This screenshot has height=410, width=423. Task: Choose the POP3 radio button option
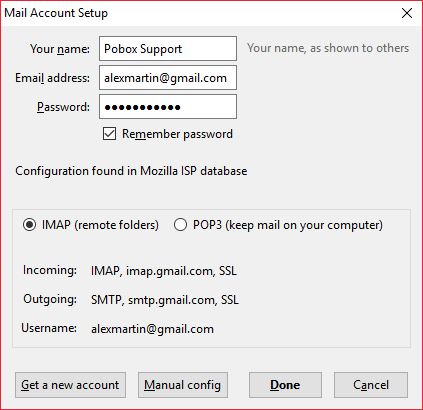click(180, 225)
